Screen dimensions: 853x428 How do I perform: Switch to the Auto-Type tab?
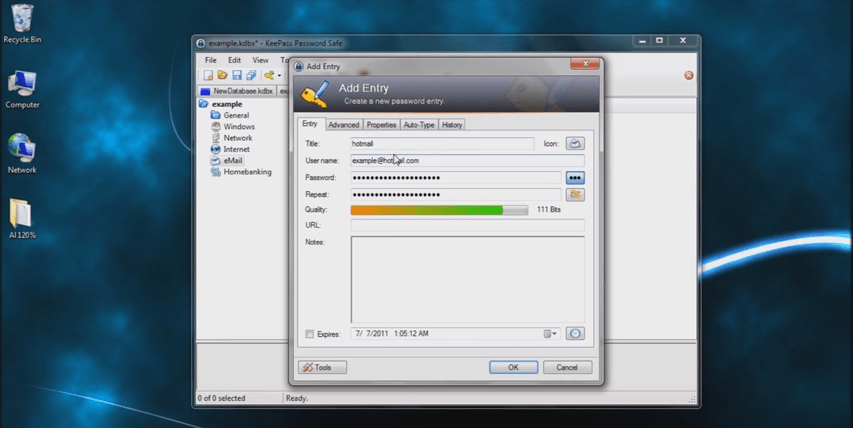tap(419, 125)
